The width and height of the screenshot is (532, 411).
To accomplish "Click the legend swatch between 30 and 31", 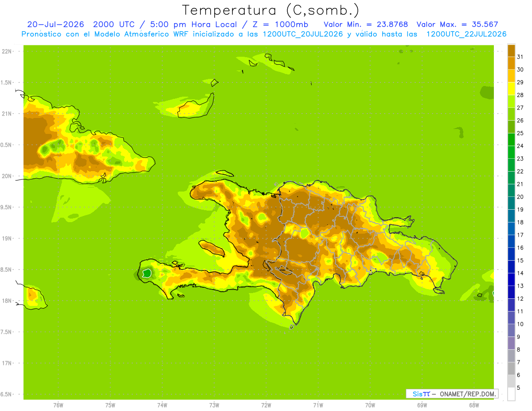I will point(511,63).
